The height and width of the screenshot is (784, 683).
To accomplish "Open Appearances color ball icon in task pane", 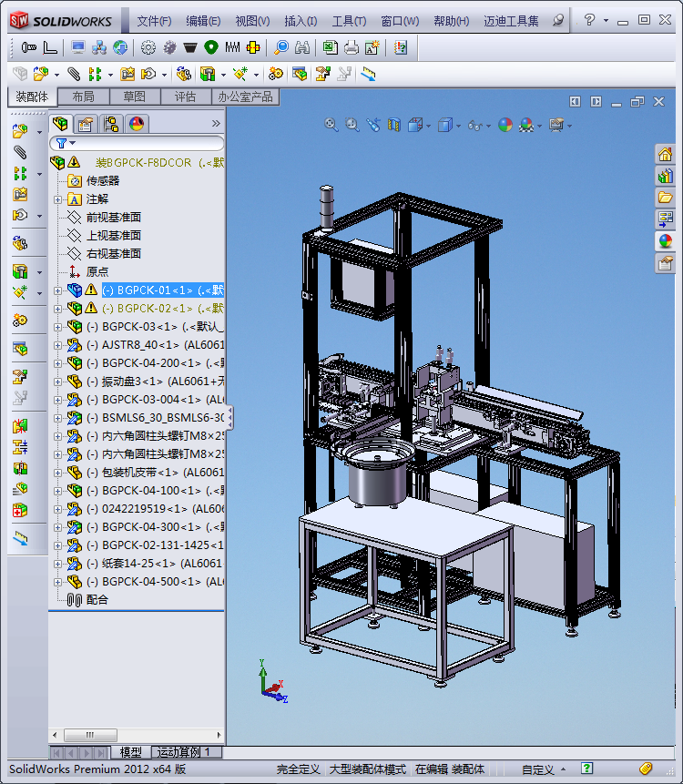I will point(665,241).
